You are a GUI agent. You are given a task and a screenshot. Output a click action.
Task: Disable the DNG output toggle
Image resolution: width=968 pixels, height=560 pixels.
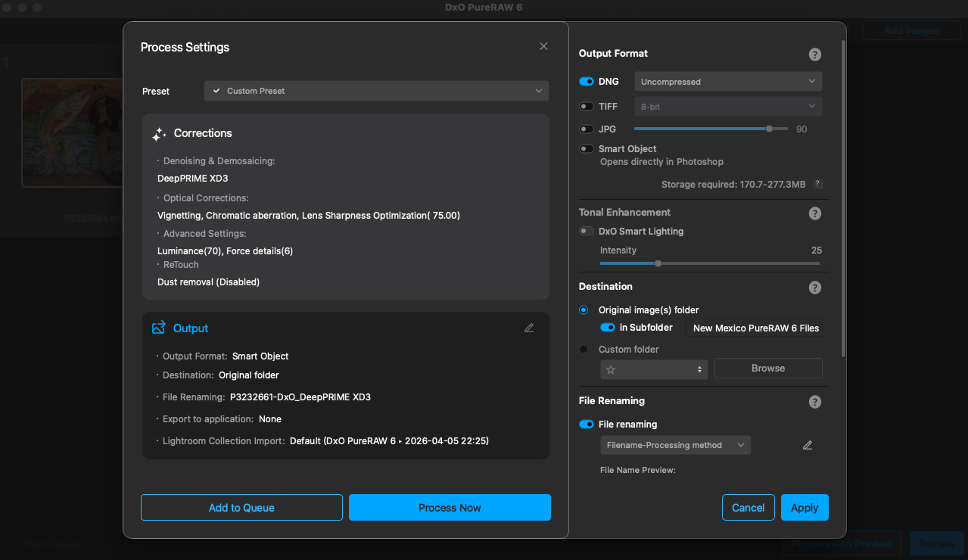pyautogui.click(x=586, y=81)
